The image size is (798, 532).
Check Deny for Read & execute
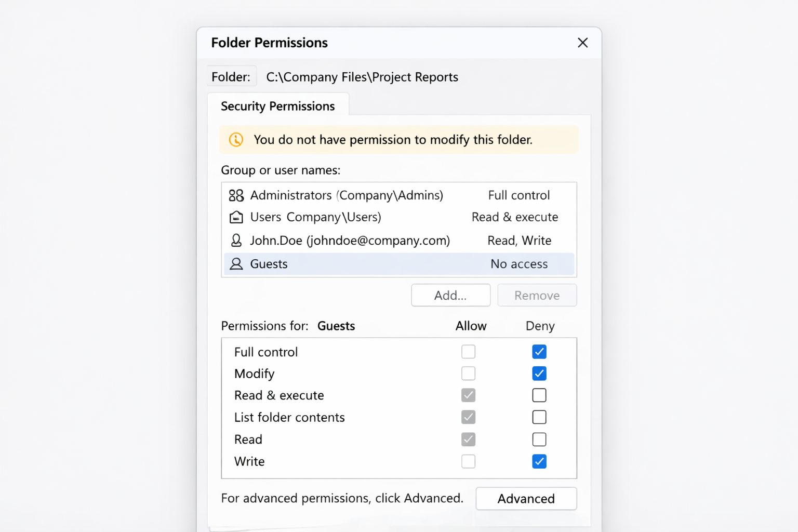coord(539,395)
